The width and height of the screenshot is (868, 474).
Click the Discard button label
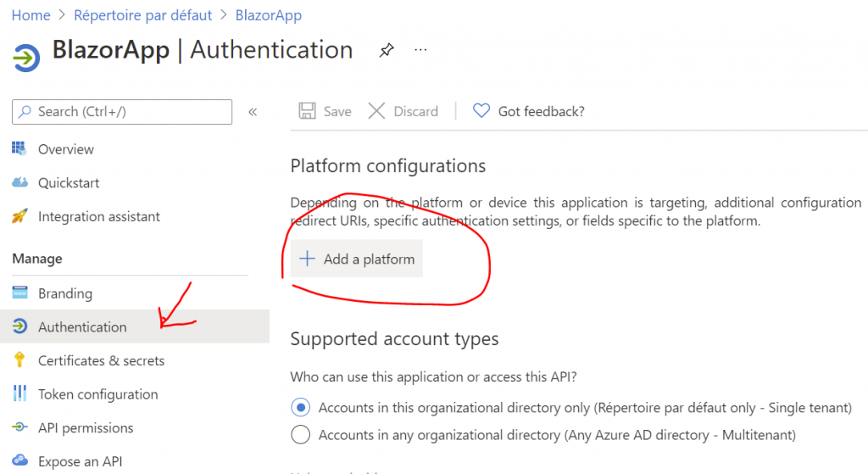415,111
